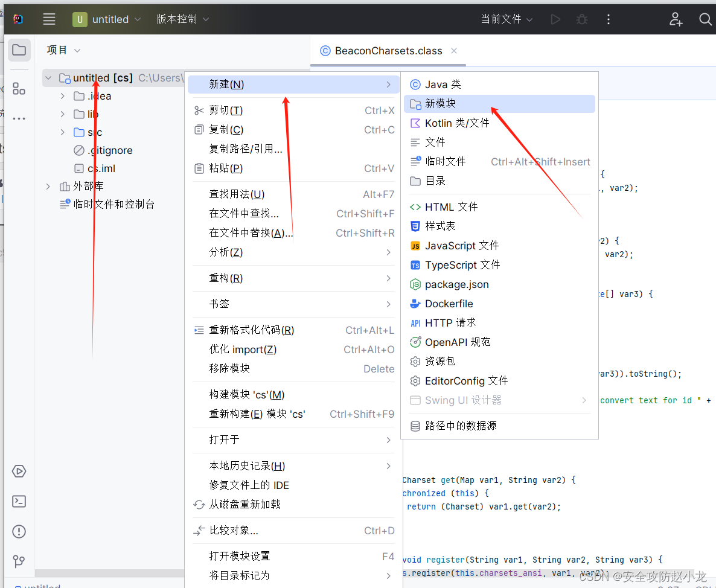Expand the 外部库 node
The image size is (716, 588).
pyautogui.click(x=48, y=187)
